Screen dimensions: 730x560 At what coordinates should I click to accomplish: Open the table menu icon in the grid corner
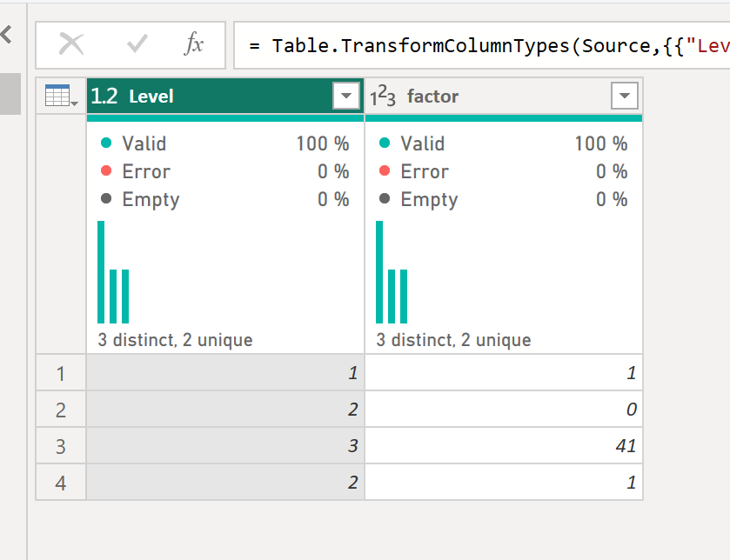(61, 96)
